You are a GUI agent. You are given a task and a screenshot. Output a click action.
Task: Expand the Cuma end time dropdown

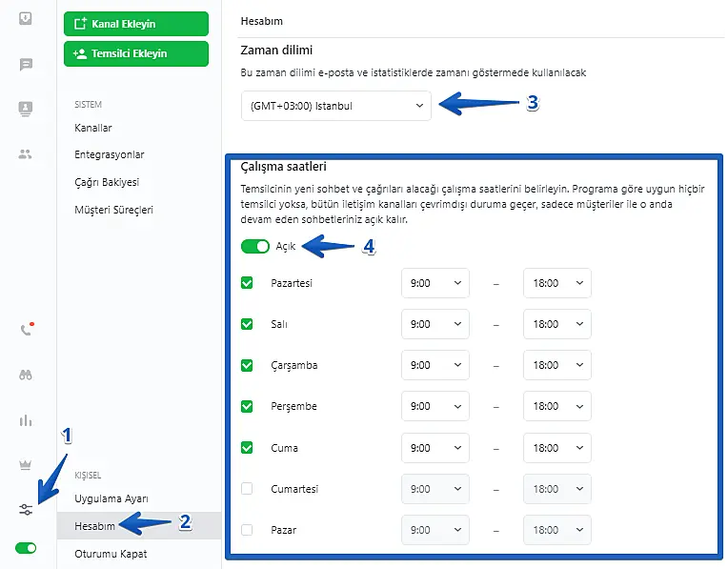point(556,448)
